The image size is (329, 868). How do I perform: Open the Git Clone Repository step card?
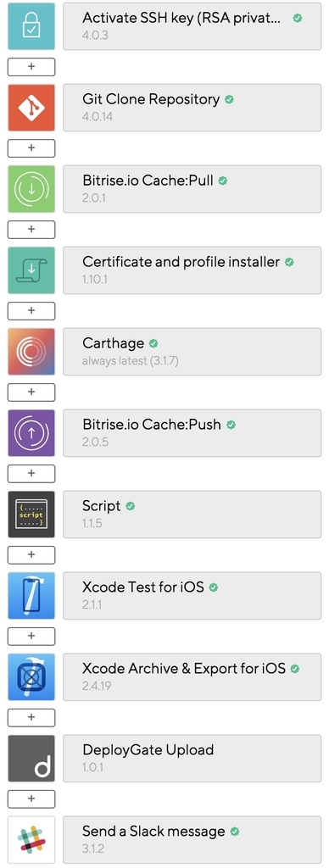192,108
